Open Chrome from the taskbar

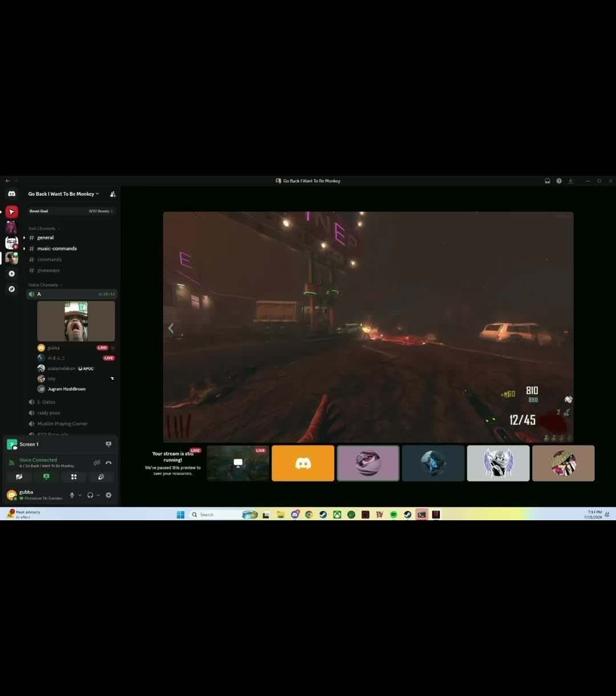pos(309,515)
